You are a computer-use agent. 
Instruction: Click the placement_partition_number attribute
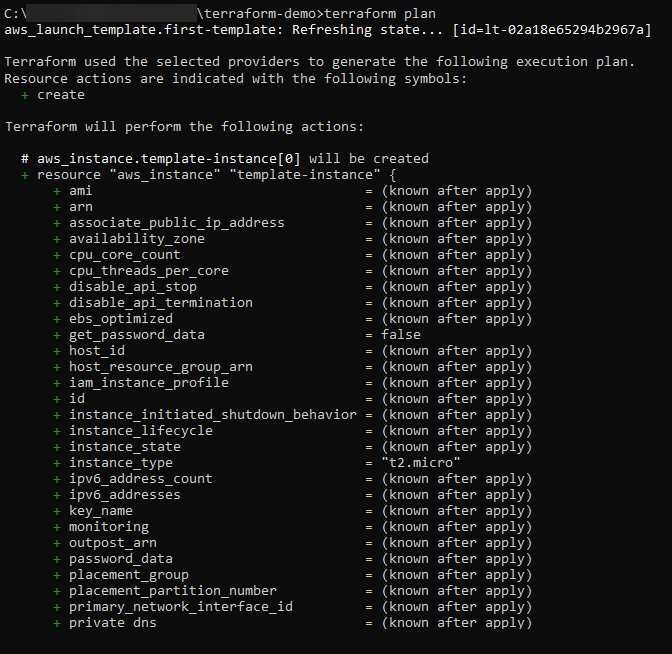tap(173, 591)
